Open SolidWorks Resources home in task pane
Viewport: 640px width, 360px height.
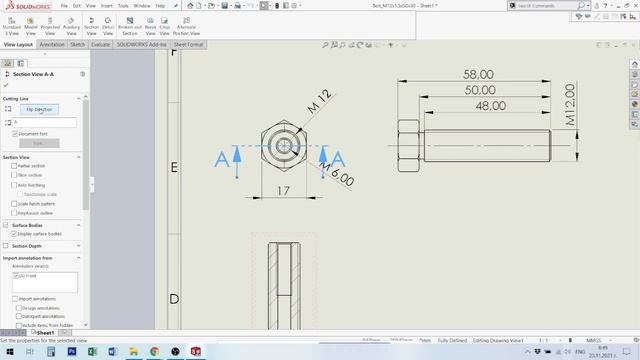tap(634, 64)
